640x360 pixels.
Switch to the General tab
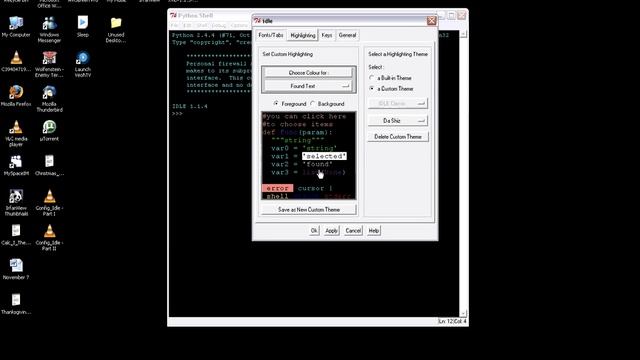click(347, 35)
